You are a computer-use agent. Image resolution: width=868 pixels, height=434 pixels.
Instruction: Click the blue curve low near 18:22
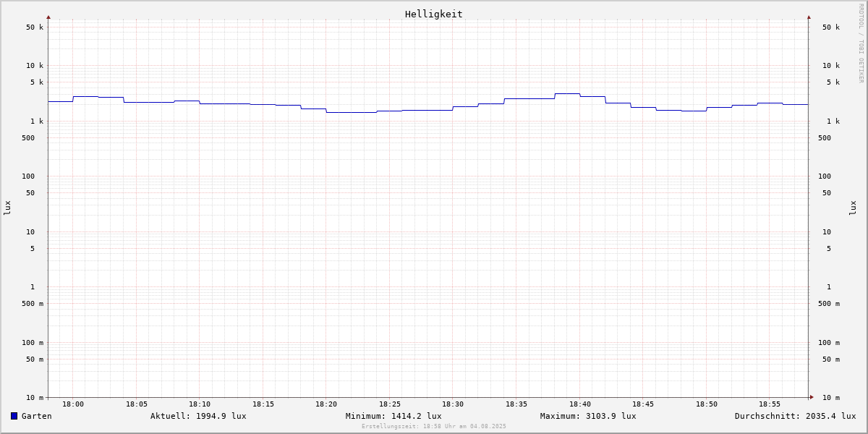pos(352,112)
